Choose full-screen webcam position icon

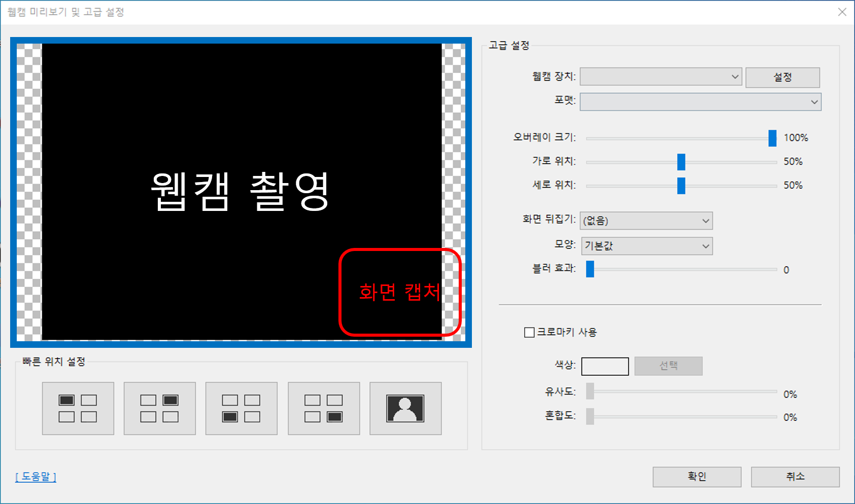(405, 409)
